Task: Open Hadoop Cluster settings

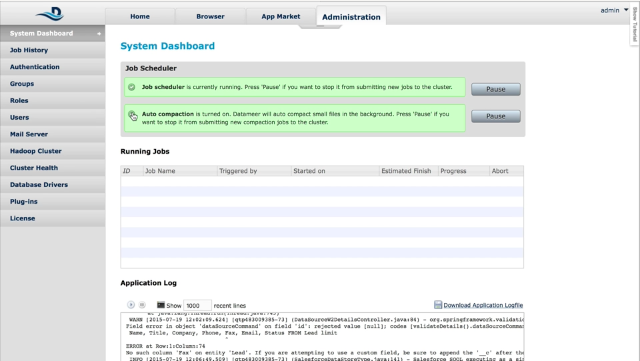Action: click(x=52, y=151)
